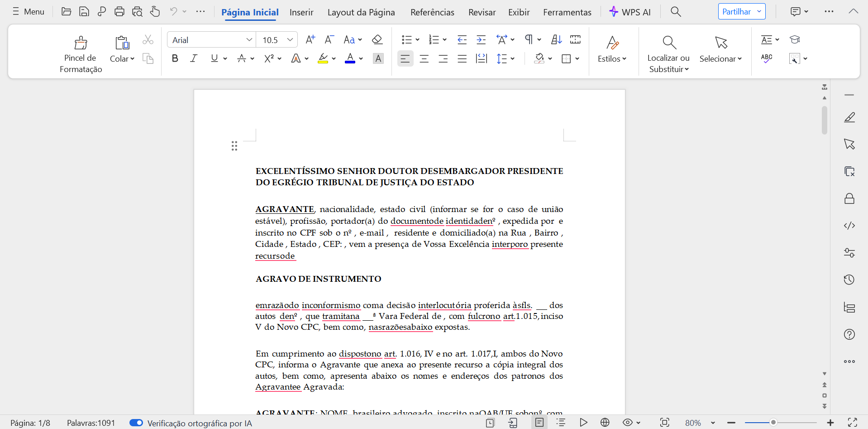The image size is (868, 429).
Task: Click the spell check ABC icon
Action: pos(767,58)
